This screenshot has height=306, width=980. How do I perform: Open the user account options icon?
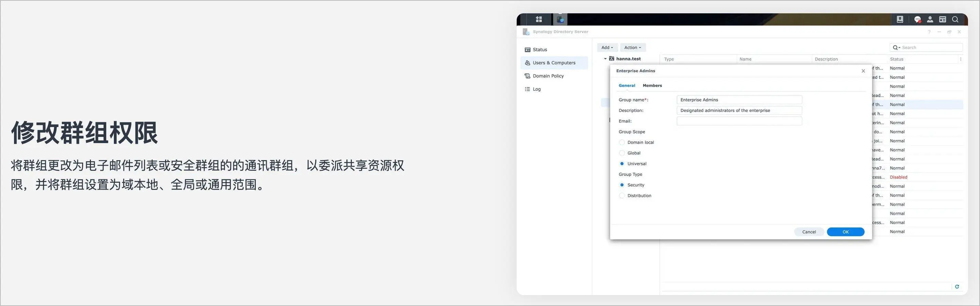click(x=930, y=19)
